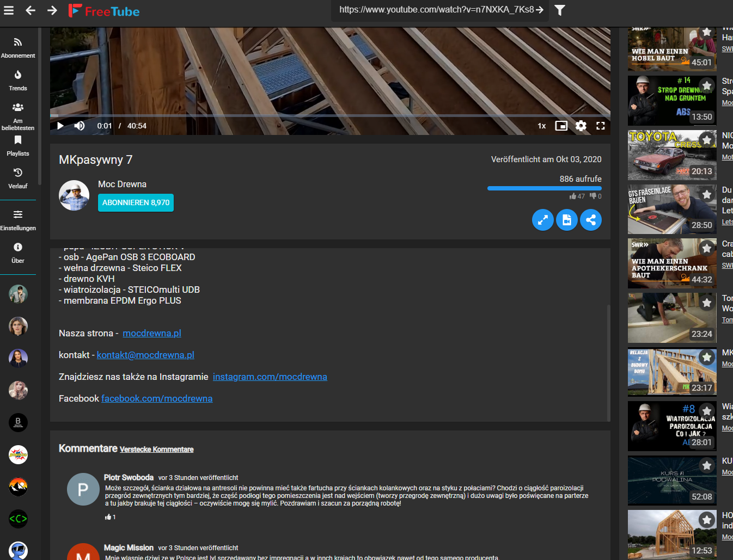This screenshot has width=733, height=560.
Task: Subscribe using the ABONNIEREN button
Action: coord(136,202)
